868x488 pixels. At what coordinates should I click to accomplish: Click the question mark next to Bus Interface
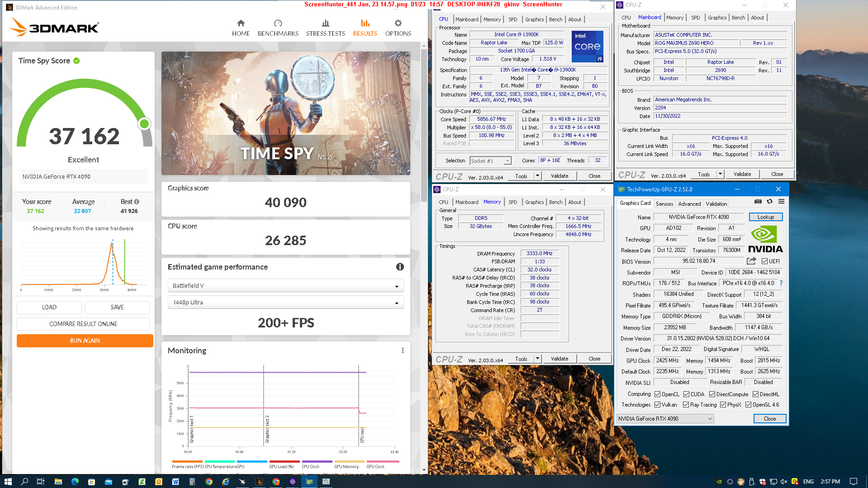click(781, 283)
